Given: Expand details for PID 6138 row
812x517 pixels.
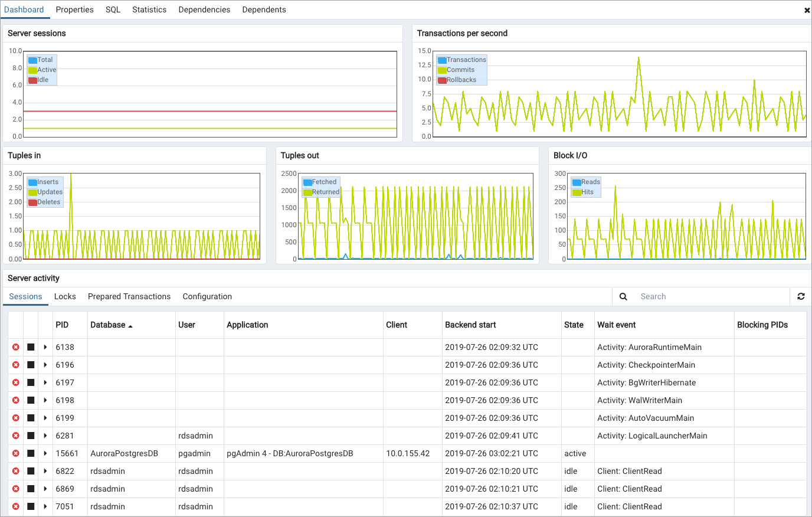Looking at the screenshot, I should coord(45,347).
